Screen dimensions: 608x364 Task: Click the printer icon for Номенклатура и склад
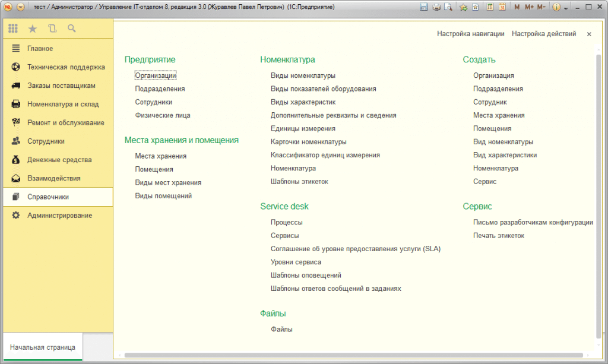(x=16, y=104)
